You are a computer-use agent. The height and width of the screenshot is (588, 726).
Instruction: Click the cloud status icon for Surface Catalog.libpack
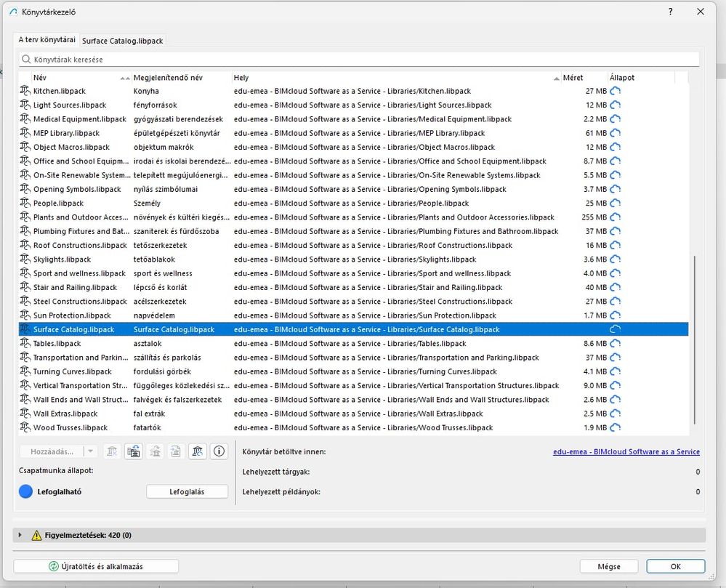(615, 330)
